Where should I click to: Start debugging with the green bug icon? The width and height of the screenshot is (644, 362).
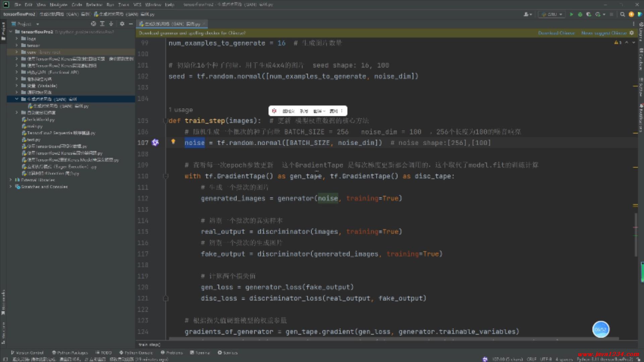580,14
